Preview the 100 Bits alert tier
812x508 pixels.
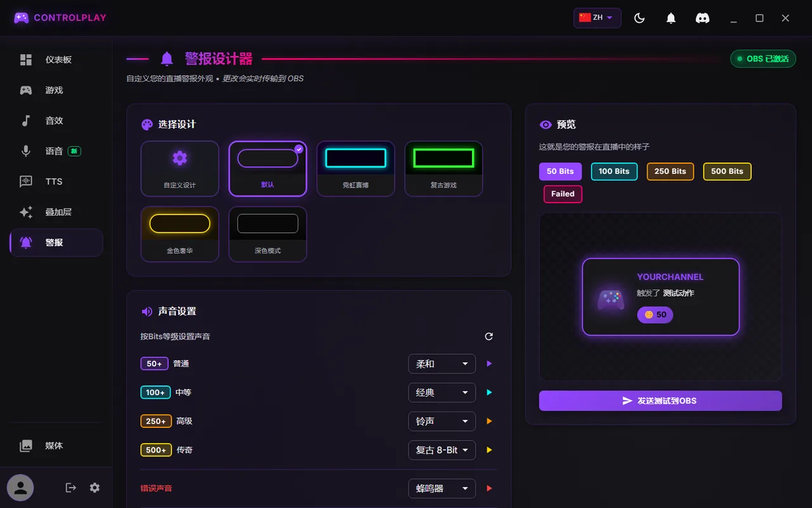click(614, 171)
